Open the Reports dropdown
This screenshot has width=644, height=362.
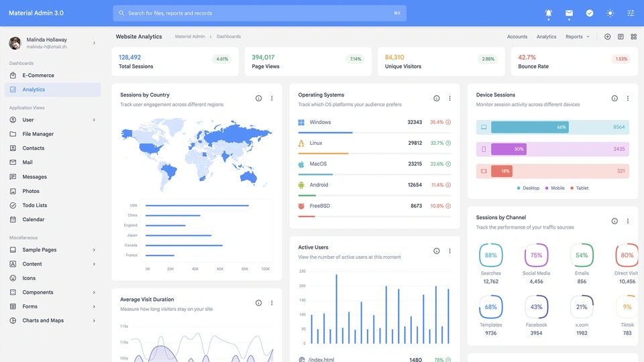click(x=578, y=36)
